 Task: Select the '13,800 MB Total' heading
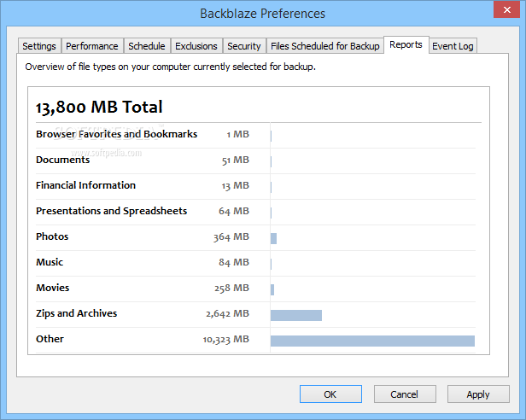[99, 108]
